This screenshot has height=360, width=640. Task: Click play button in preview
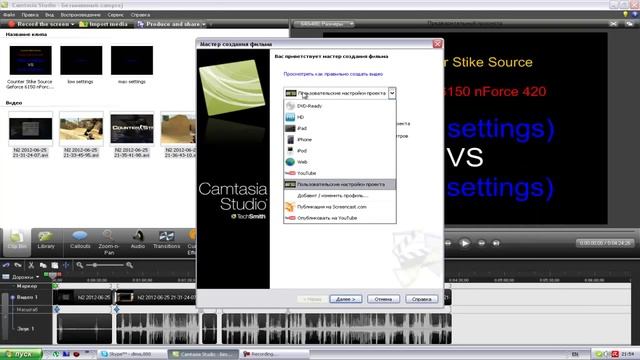pyautogui.click(x=464, y=243)
